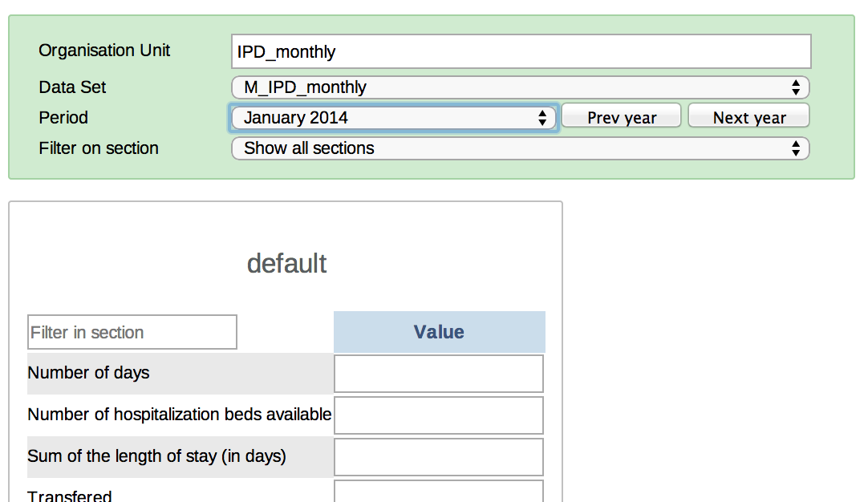This screenshot has width=868, height=502.
Task: Focus the Filter in section search box
Action: 132,332
